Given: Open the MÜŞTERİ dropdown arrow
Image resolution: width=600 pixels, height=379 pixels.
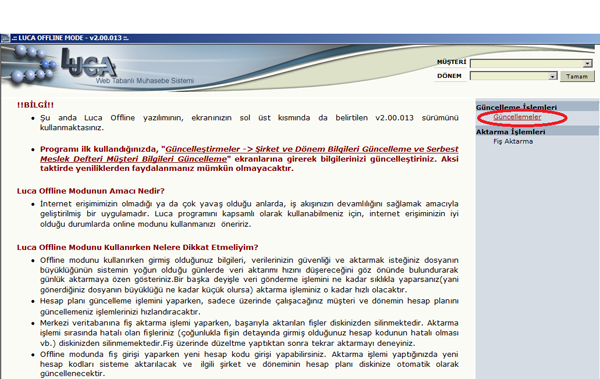Looking at the screenshot, I should tap(587, 63).
